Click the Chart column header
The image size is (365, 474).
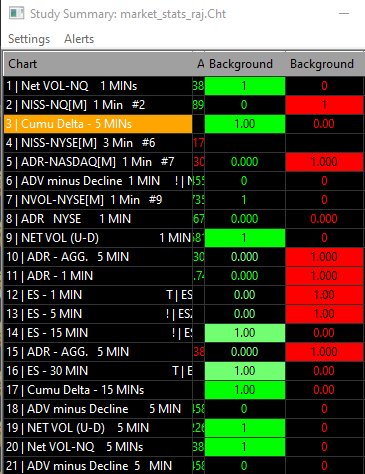(98, 64)
